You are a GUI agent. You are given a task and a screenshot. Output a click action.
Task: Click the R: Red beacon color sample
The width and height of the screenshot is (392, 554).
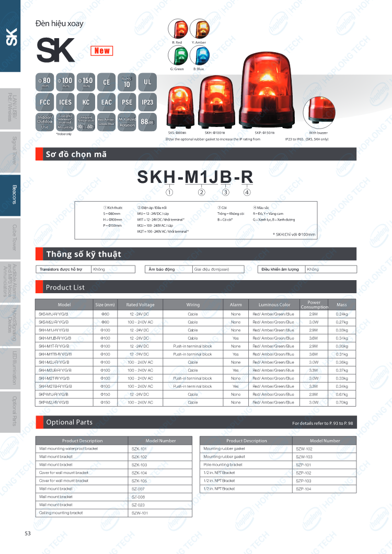178,29
